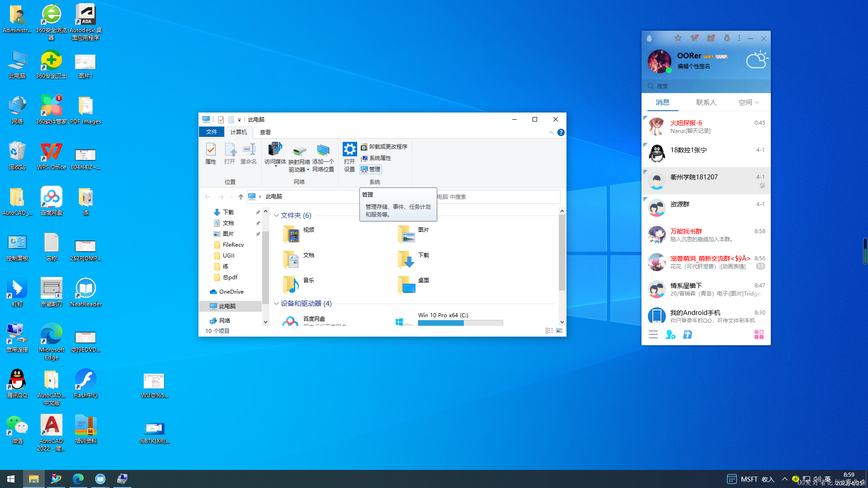Viewport: 868px width, 488px height.
Task: Click QQ star icon in title bar
Action: [x=678, y=38]
